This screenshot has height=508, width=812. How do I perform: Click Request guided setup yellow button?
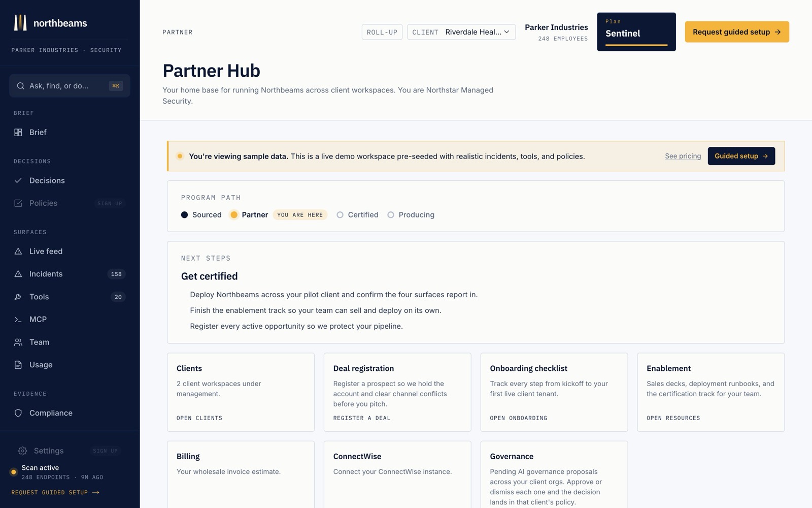coord(737,32)
